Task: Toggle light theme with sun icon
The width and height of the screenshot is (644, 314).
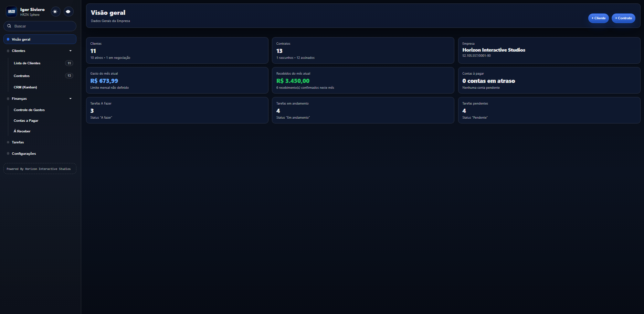Action: [55, 12]
